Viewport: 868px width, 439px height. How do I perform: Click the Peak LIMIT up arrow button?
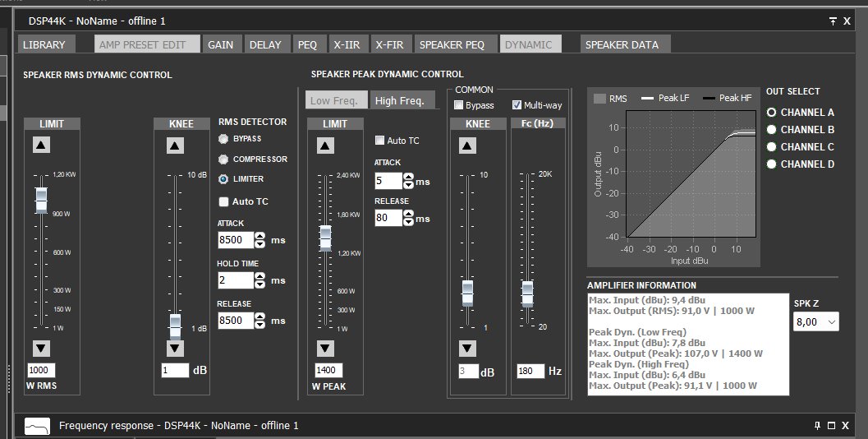click(325, 146)
